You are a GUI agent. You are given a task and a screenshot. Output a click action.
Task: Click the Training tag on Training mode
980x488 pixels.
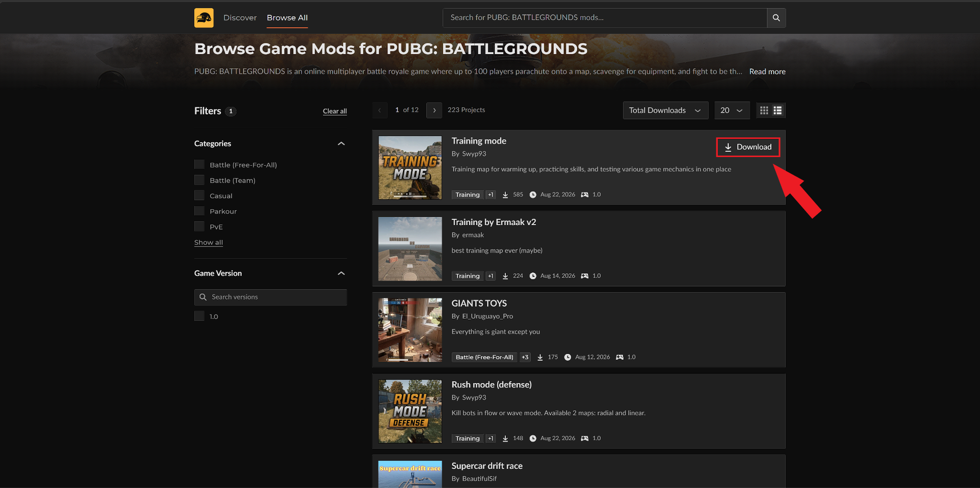point(467,195)
